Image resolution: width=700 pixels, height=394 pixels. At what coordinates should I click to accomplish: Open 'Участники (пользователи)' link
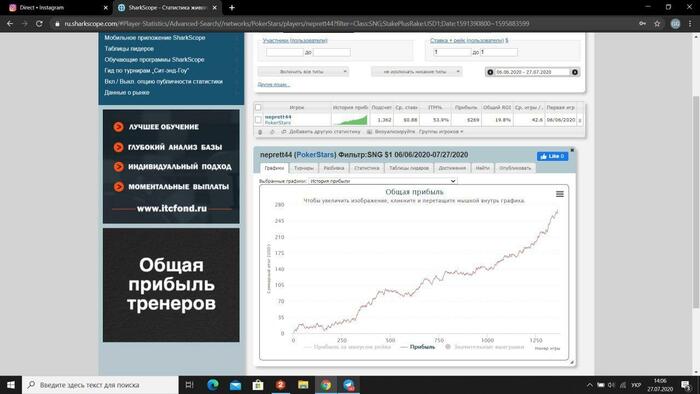(295, 40)
